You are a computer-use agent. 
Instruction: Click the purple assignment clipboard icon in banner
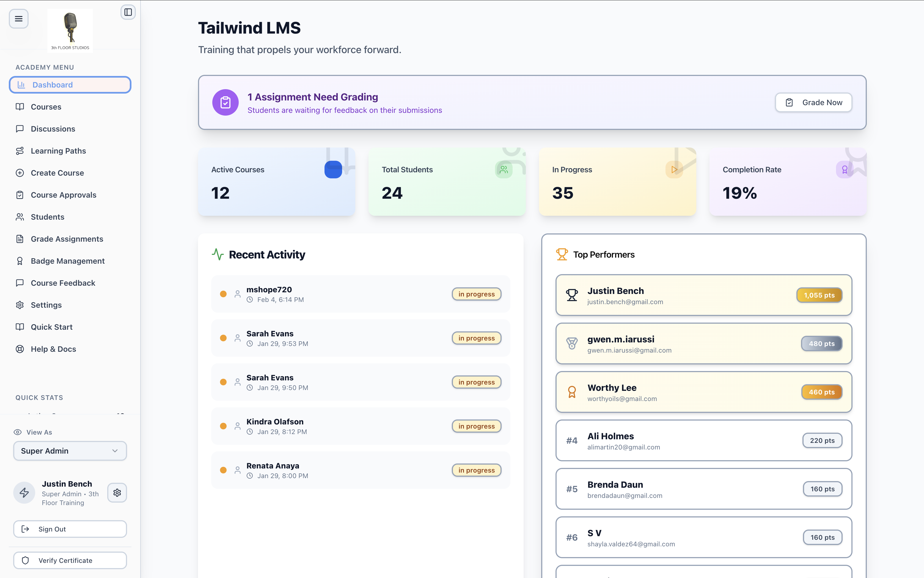click(x=225, y=102)
